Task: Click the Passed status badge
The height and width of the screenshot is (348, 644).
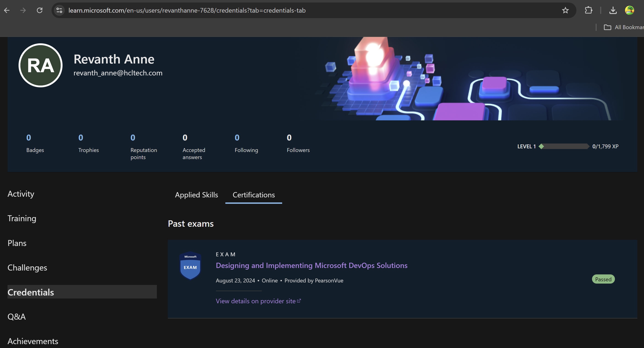Action: click(603, 279)
